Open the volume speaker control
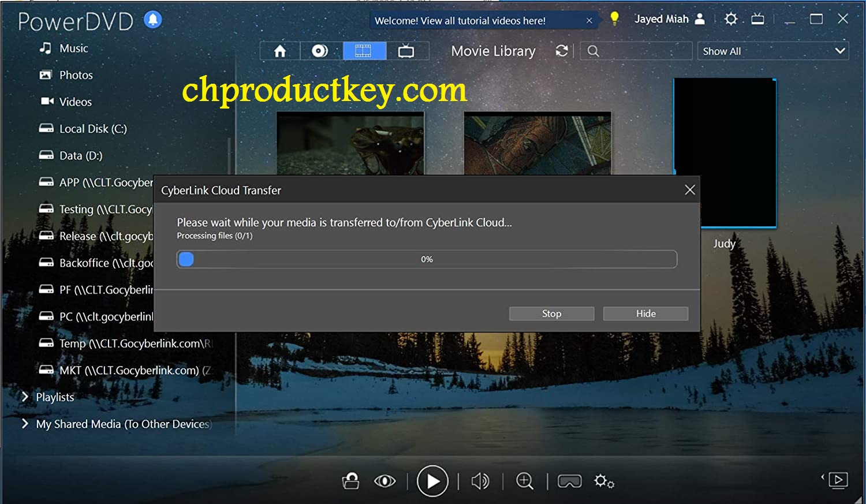Image resolution: width=866 pixels, height=504 pixels. click(480, 481)
